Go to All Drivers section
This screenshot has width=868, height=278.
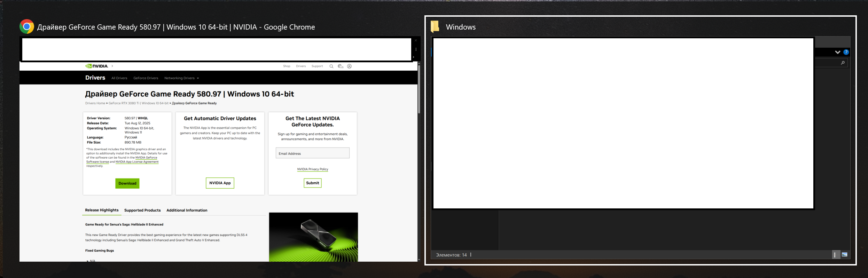(119, 78)
